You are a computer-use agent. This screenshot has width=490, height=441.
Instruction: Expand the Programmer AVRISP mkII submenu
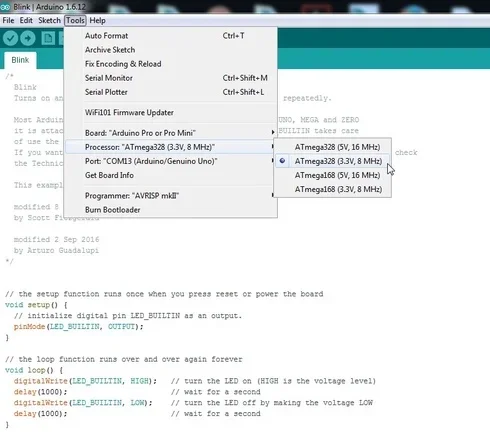coord(170,195)
